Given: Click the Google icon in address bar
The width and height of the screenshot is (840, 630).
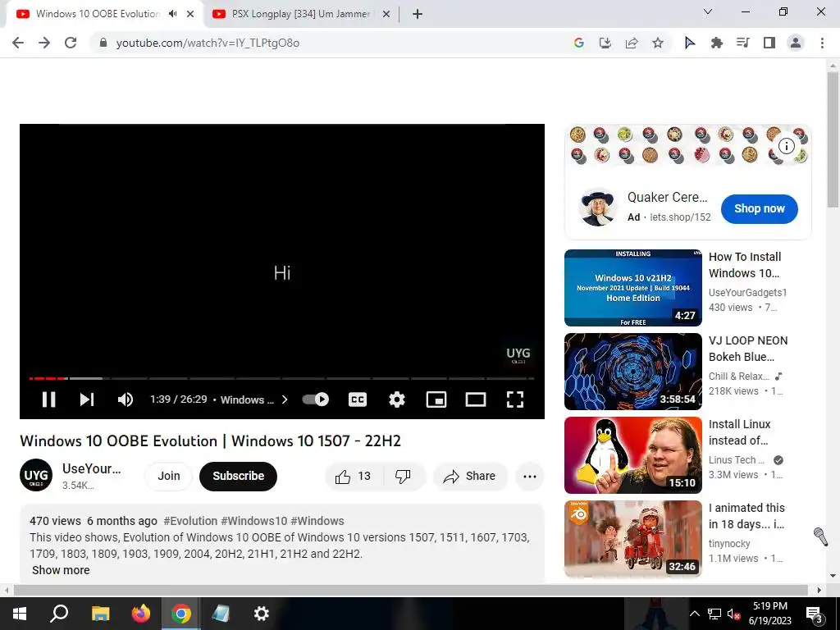Looking at the screenshot, I should click(578, 43).
